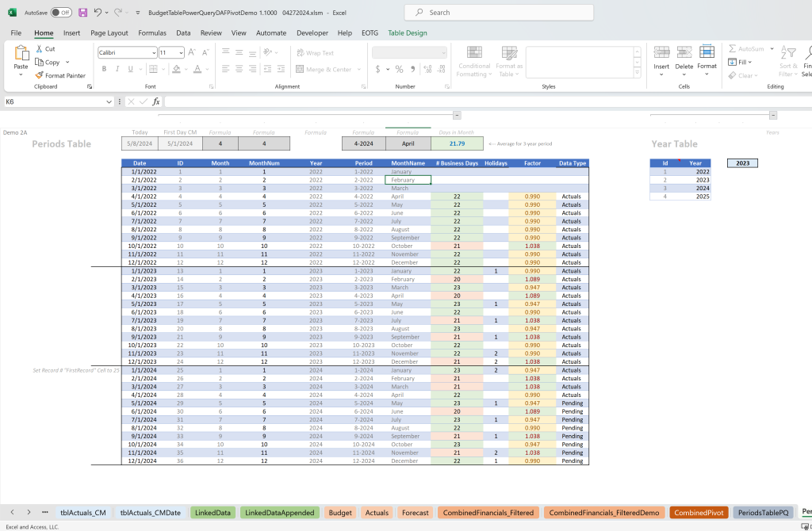This screenshot has width=812, height=531.
Task: Decrease Decimal places icon
Action: [441, 69]
